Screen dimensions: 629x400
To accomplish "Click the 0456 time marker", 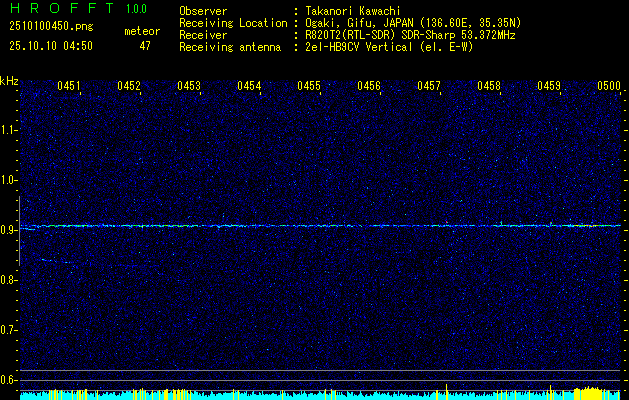I will pyautogui.click(x=369, y=86).
